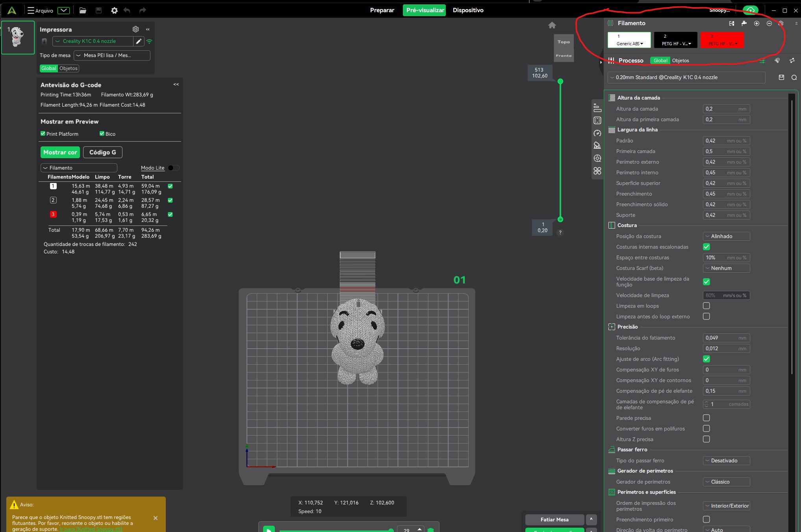The image size is (801, 532).
Task: Open the flushing volumes faucet icon
Action: (x=744, y=24)
